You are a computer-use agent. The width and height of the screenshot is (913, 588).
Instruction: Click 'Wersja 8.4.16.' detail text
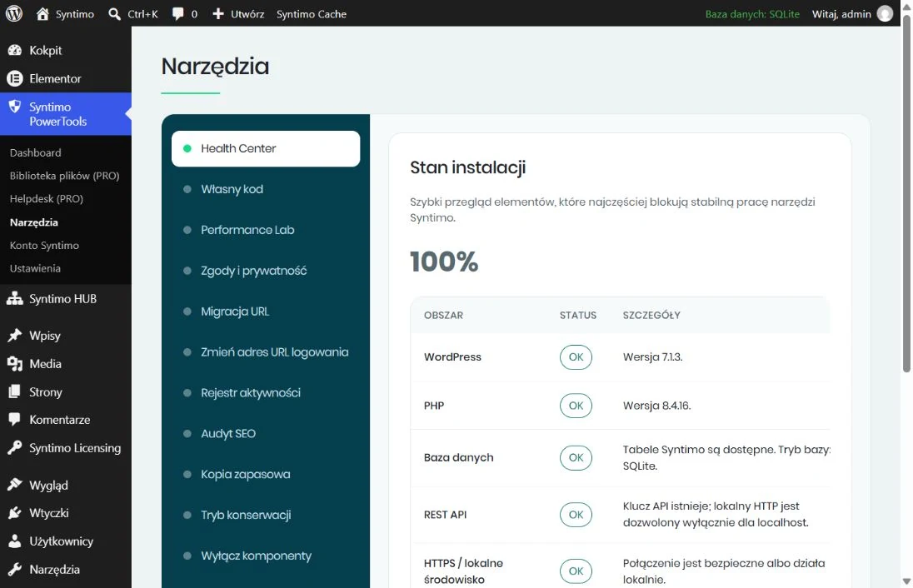656,406
